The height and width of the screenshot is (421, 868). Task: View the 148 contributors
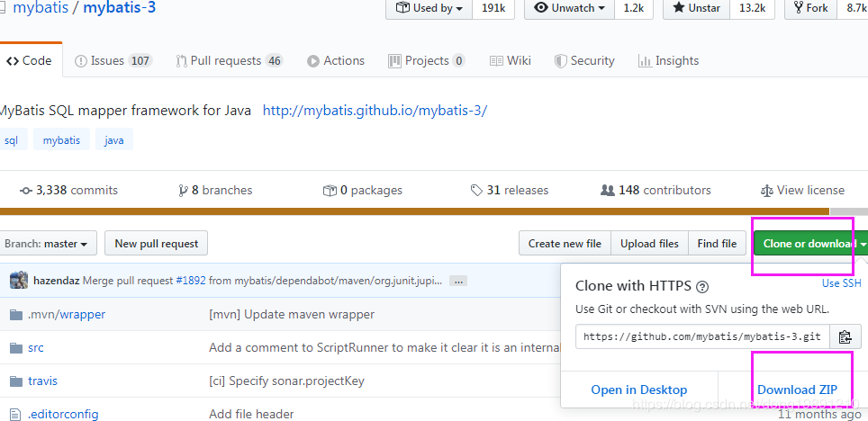pos(656,191)
